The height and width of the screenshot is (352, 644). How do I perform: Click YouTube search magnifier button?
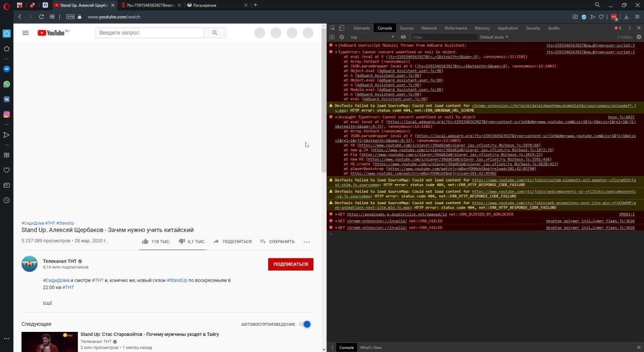click(x=215, y=33)
